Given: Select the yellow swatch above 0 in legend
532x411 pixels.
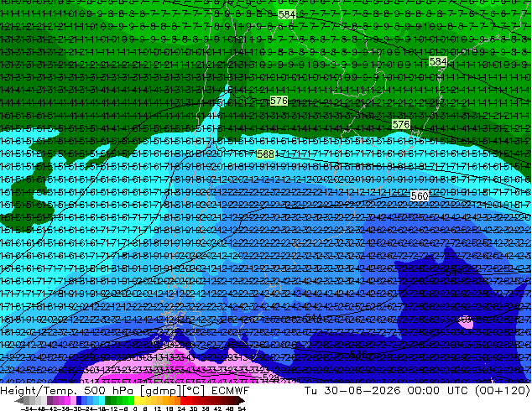Looking at the screenshot, I should [x=137, y=401].
